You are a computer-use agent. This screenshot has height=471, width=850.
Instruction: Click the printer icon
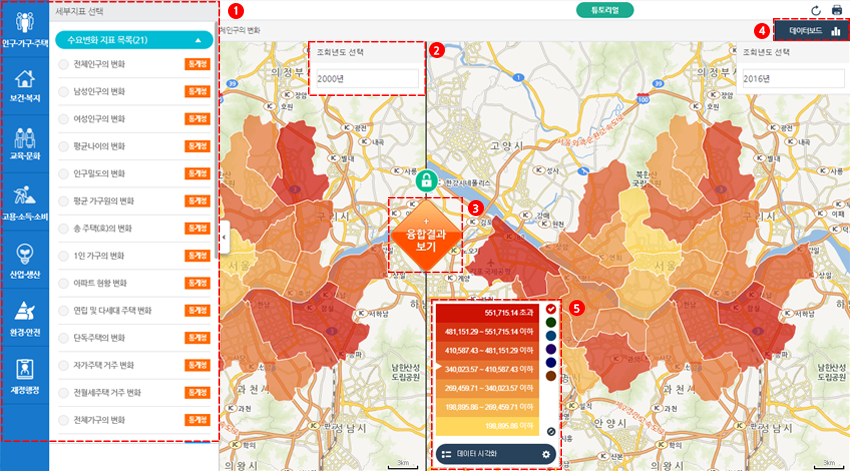click(837, 10)
